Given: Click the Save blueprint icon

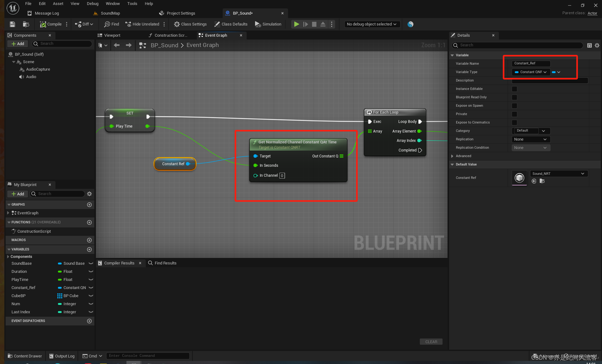Looking at the screenshot, I should pos(12,24).
